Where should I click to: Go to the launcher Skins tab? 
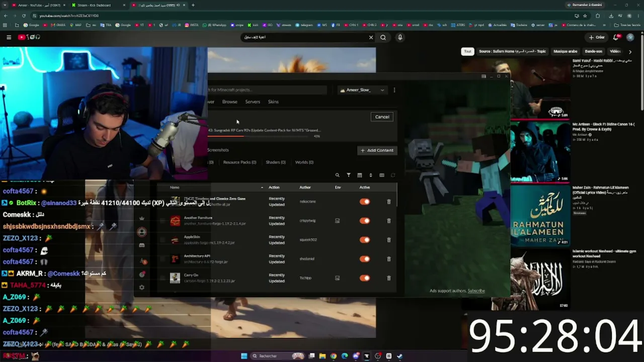pos(273,102)
